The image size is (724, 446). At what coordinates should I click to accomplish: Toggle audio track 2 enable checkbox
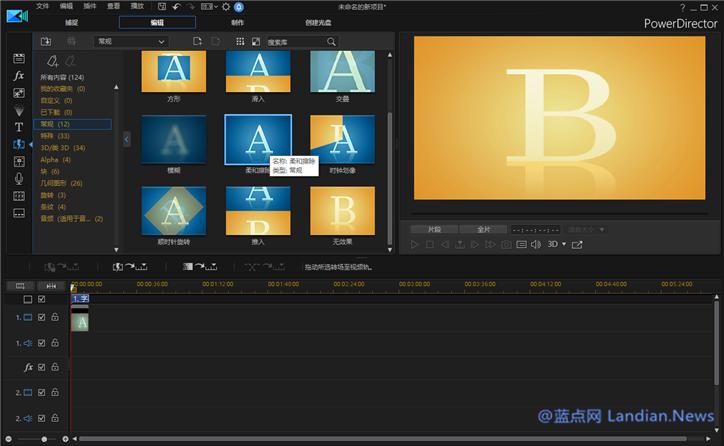[x=41, y=418]
